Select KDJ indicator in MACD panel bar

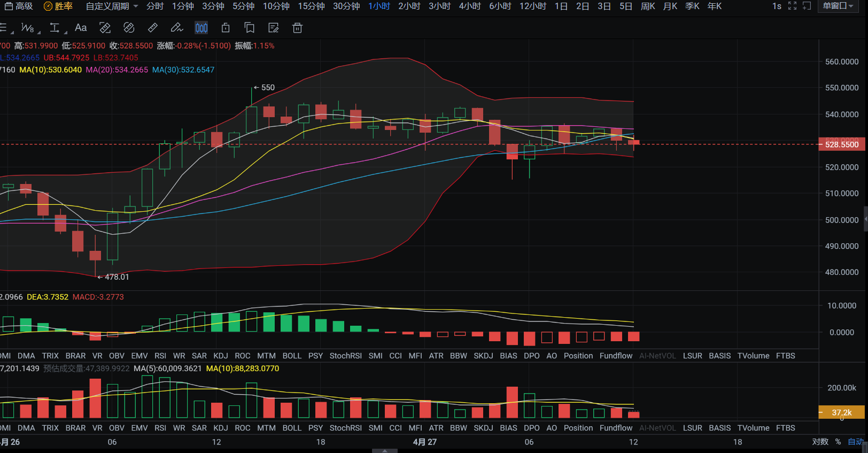(220, 356)
